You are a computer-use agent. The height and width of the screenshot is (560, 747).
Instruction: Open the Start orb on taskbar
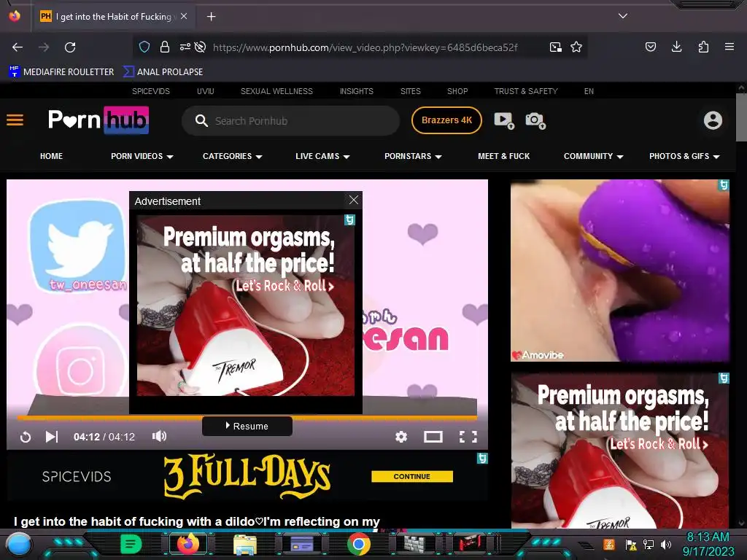pyautogui.click(x=18, y=545)
